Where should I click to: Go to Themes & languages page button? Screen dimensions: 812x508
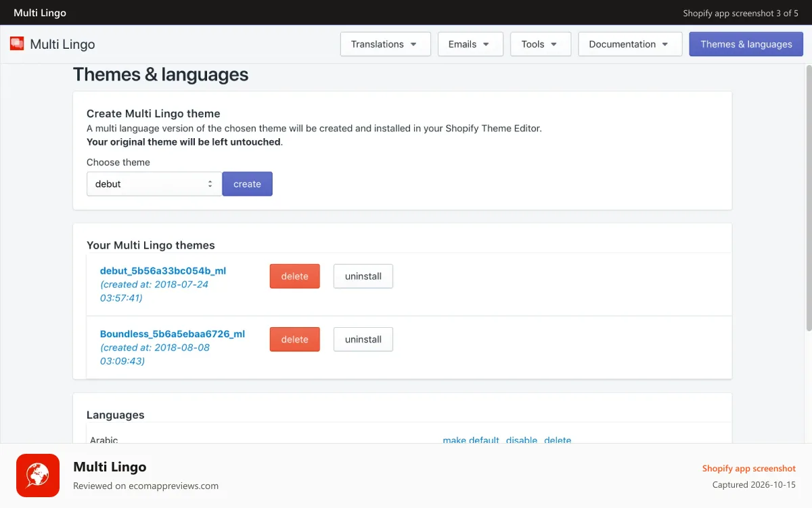[746, 44]
